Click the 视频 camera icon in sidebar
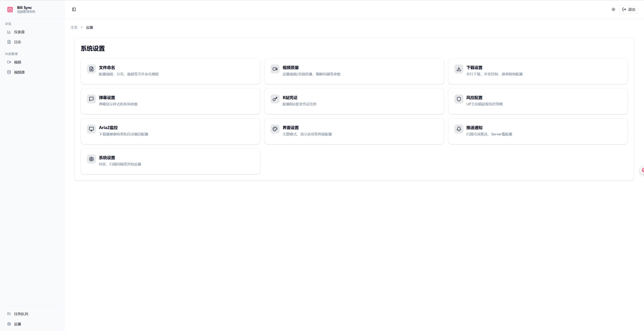Screen dimensions: 644x331 tap(9, 62)
